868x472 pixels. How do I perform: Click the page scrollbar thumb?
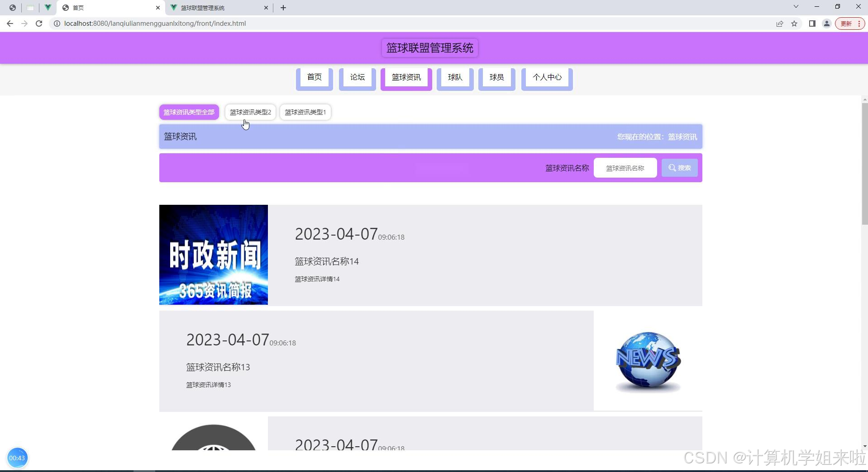pyautogui.click(x=865, y=164)
